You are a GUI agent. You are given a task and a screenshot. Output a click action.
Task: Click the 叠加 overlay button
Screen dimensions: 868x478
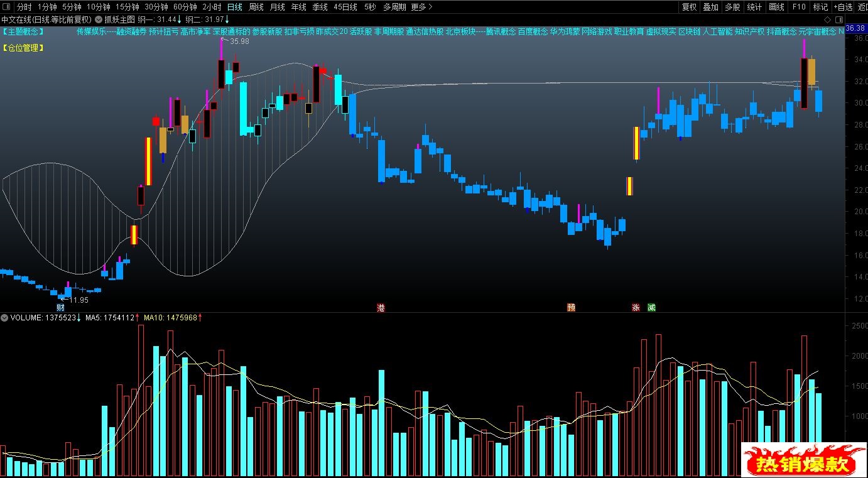(710, 7)
